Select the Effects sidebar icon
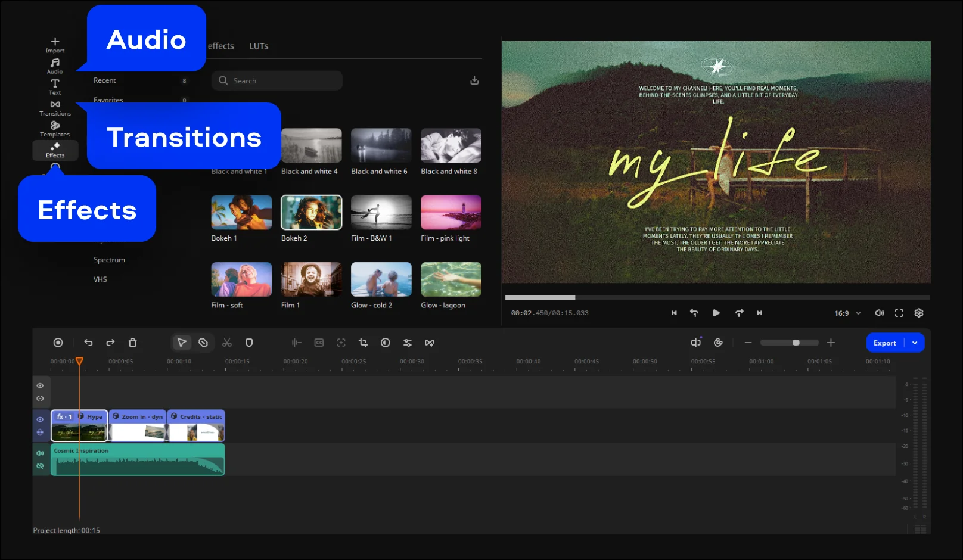 [55, 150]
